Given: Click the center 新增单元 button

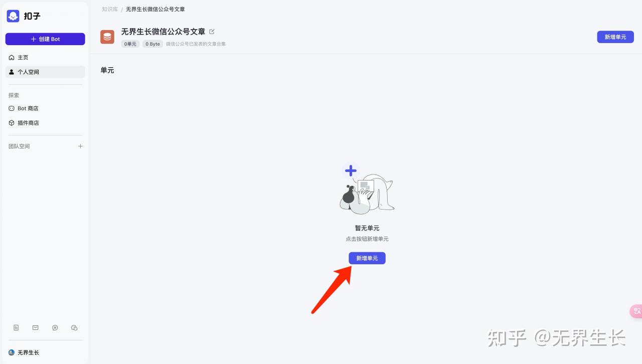Looking at the screenshot, I should 367,258.
